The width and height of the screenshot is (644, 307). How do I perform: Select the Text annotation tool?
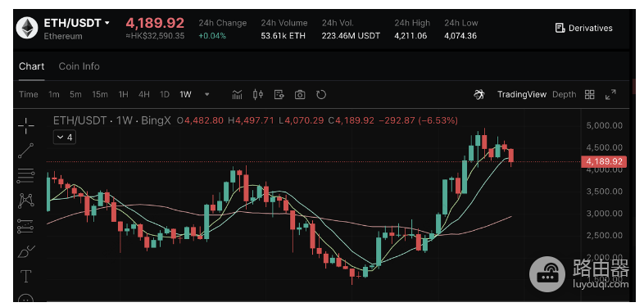coord(26,276)
